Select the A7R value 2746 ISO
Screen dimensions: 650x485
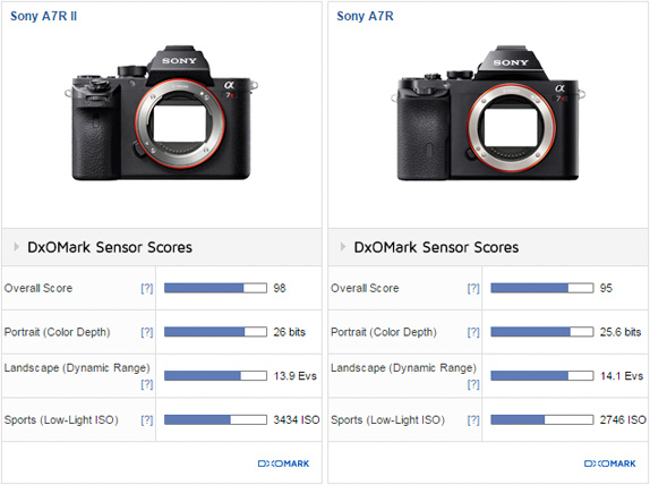(x=623, y=420)
